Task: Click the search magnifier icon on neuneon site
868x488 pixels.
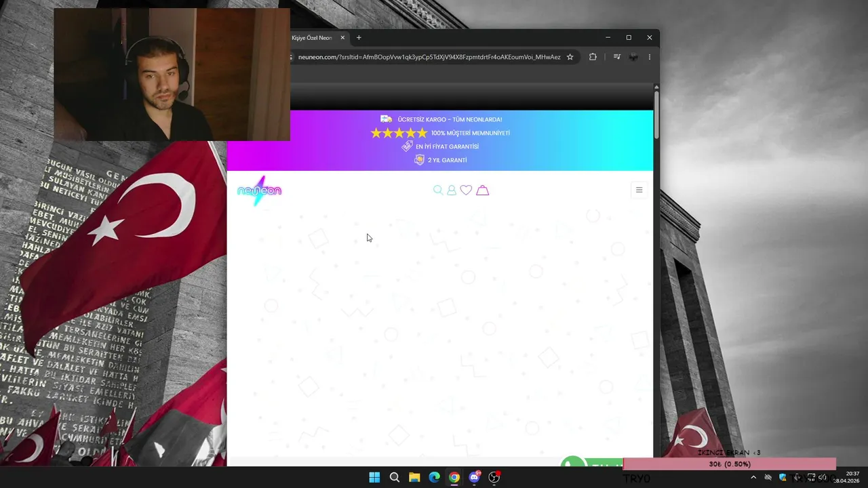Action: pos(438,190)
